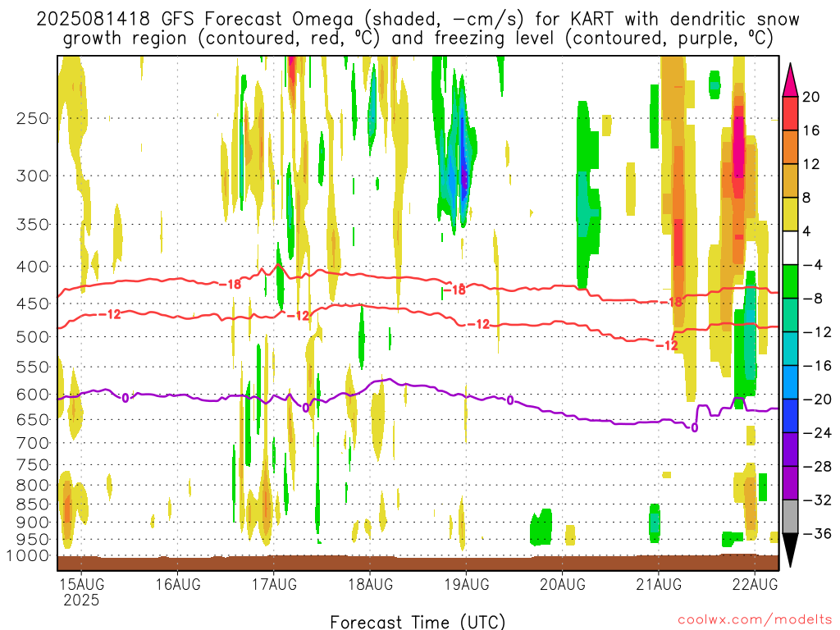Image resolution: width=840 pixels, height=630 pixels.
Task: Choose the bright green -8 to -4 segment
Action: [790, 282]
